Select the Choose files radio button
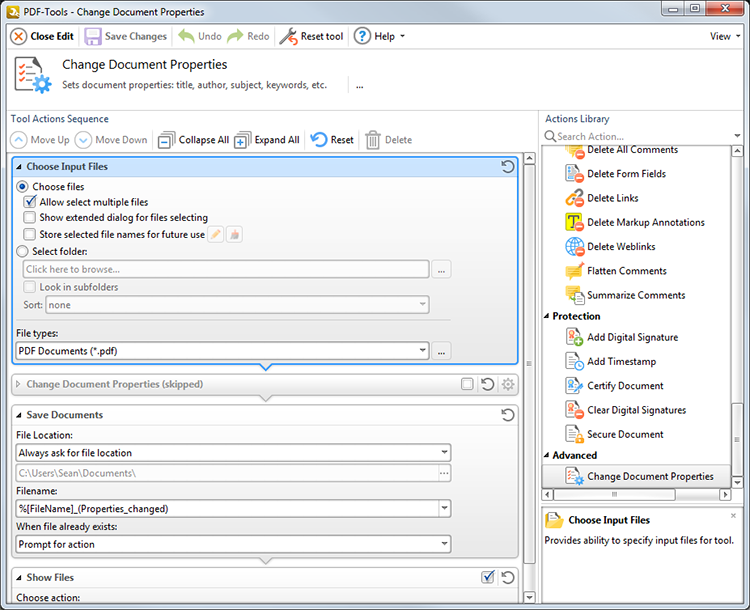The height and width of the screenshot is (610, 750). click(x=22, y=187)
